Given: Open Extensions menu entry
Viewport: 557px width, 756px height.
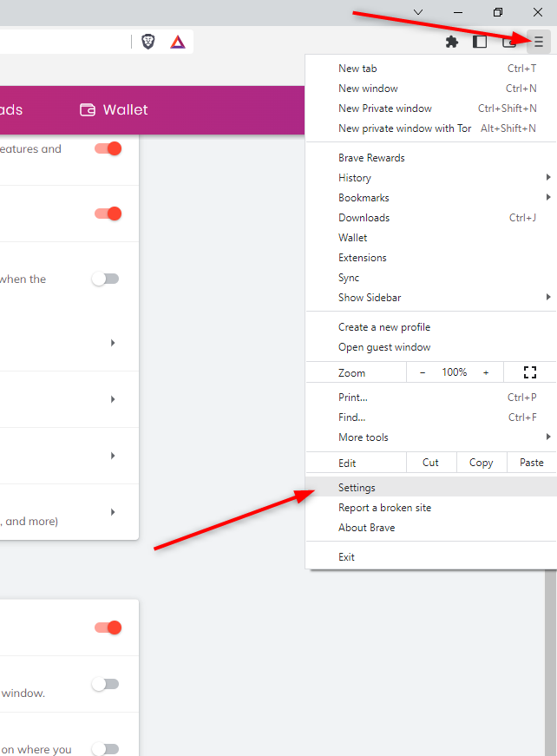Looking at the screenshot, I should pyautogui.click(x=430, y=258).
